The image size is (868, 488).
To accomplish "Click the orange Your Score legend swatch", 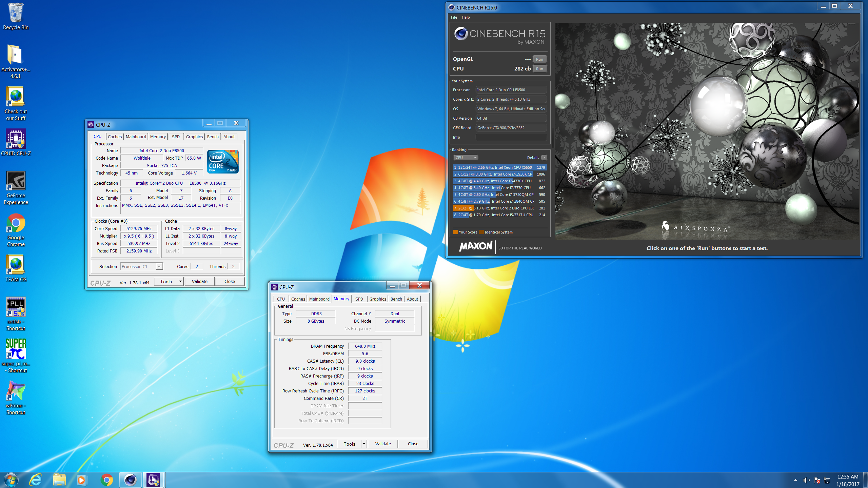I will 455,232.
